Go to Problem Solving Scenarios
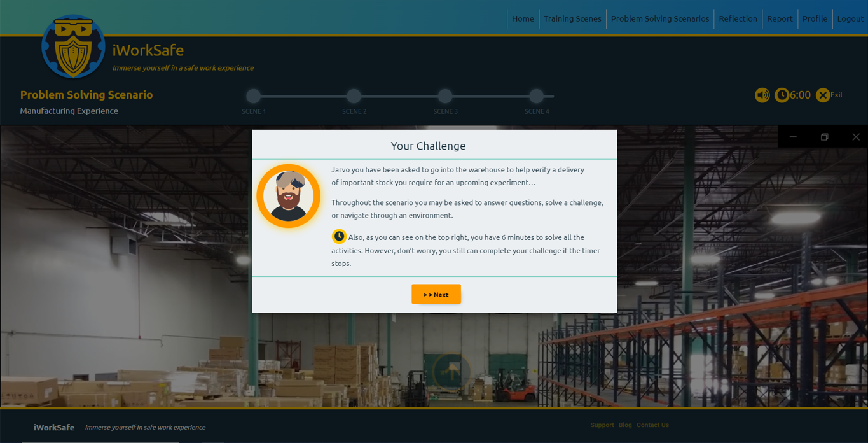Viewport: 868px width, 443px height. click(x=659, y=18)
